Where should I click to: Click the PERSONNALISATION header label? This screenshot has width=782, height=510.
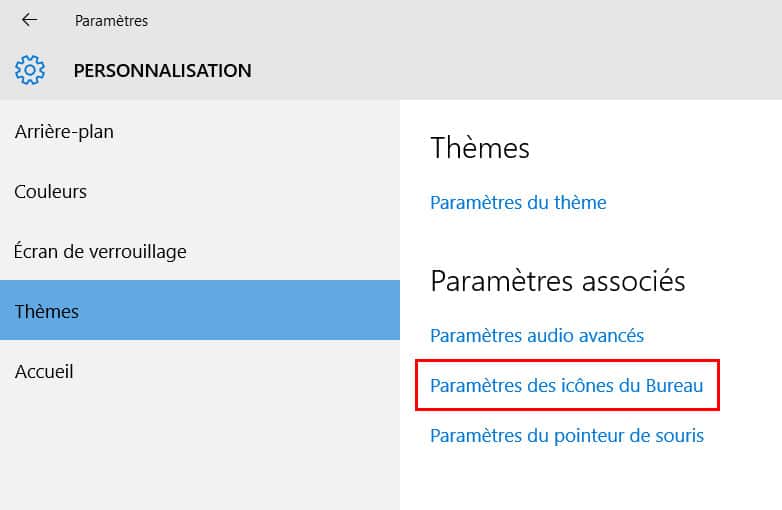pos(162,70)
